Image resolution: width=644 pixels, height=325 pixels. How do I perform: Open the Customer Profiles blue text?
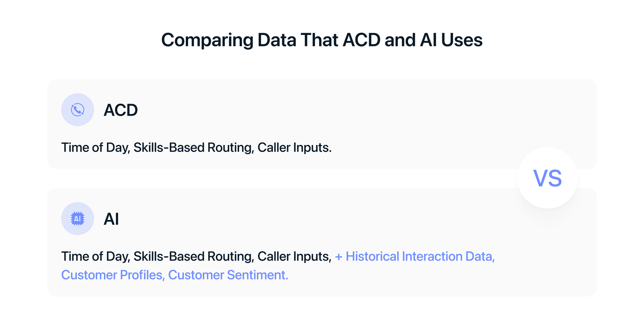click(113, 275)
